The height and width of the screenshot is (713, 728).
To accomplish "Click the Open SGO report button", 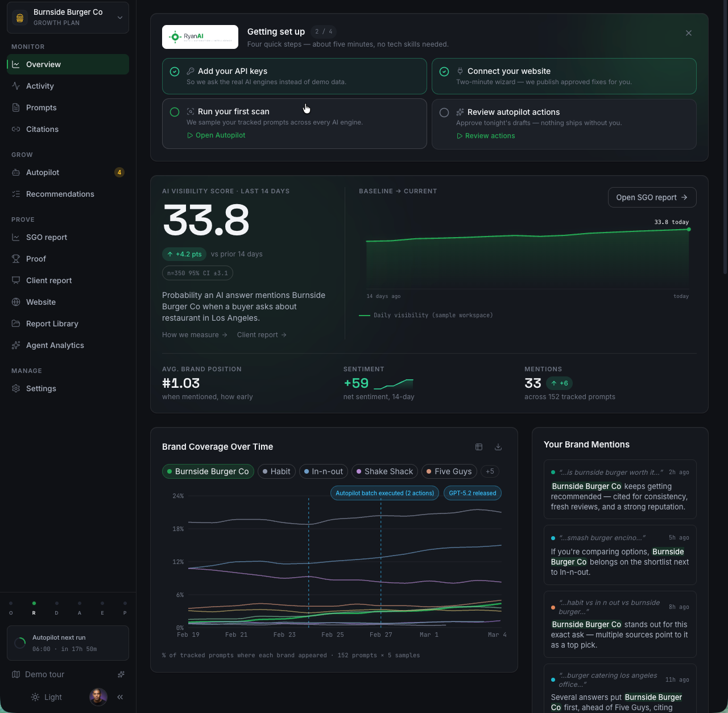I will (652, 197).
